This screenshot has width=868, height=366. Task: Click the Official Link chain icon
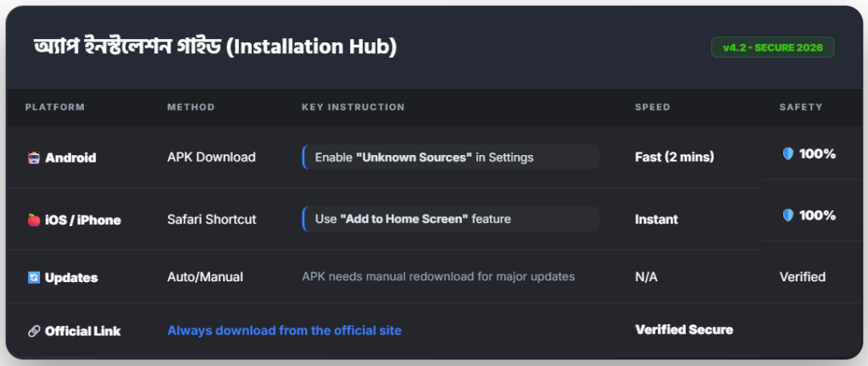(x=34, y=331)
